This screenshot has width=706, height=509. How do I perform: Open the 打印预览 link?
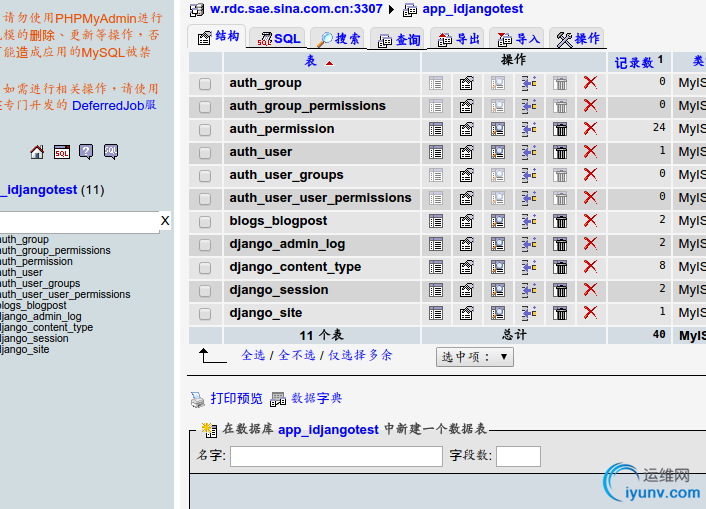coord(236,399)
